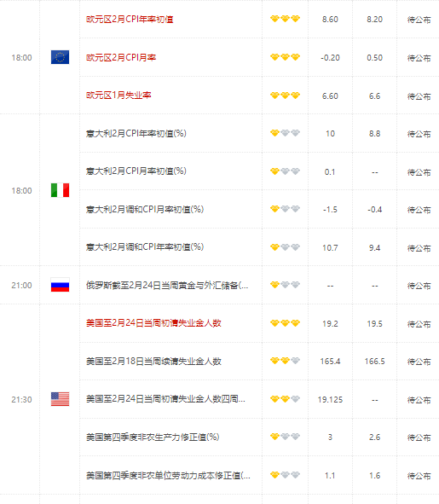Click importance diamonds for 欧元区2月CPI月率
Screen dimensions: 439x504
[285, 57]
